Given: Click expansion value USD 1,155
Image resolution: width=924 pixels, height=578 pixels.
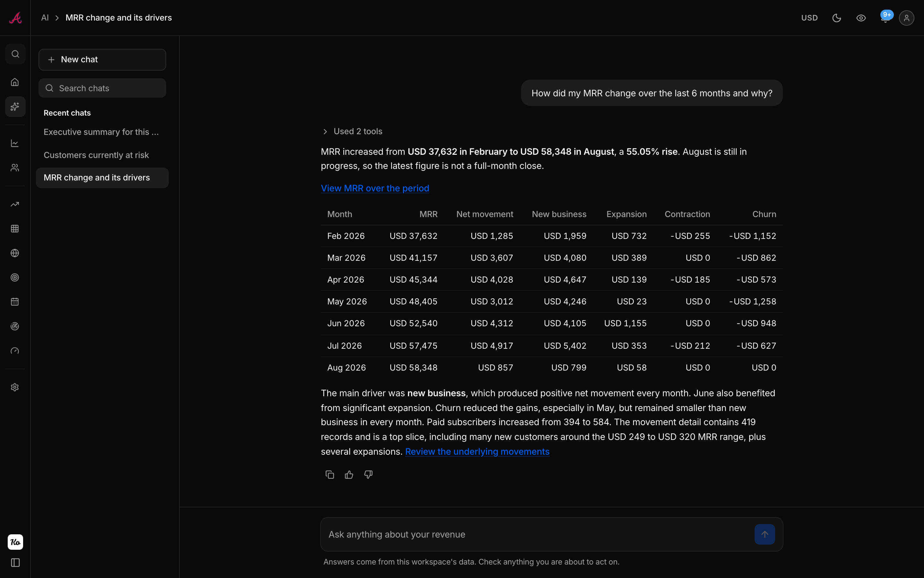Looking at the screenshot, I should [x=625, y=323].
